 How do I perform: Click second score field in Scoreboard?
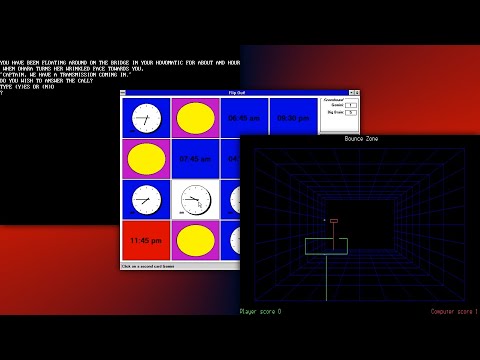[x=351, y=113]
